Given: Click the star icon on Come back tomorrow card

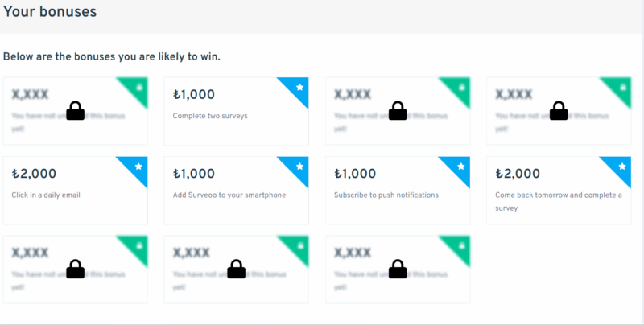Looking at the screenshot, I should [622, 167].
